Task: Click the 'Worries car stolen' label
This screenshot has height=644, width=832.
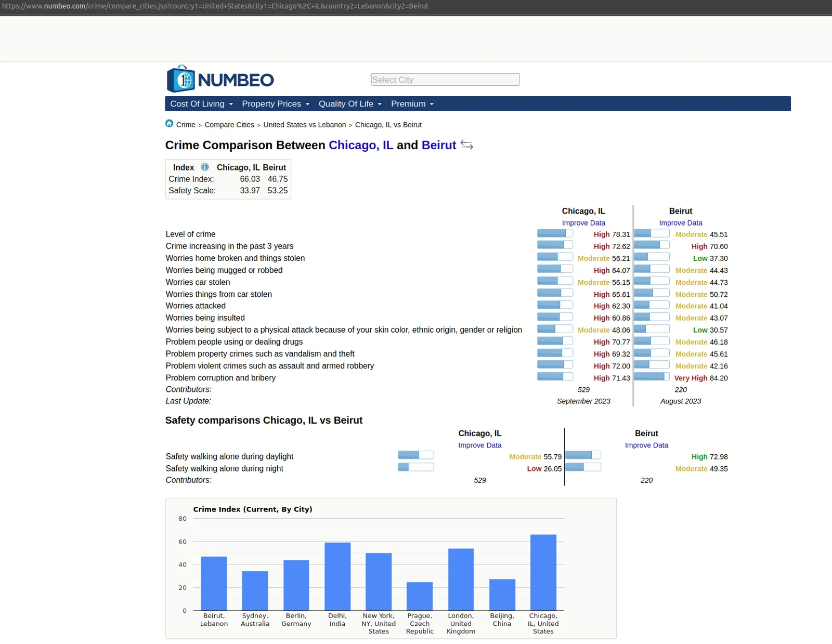Action: pyautogui.click(x=198, y=282)
